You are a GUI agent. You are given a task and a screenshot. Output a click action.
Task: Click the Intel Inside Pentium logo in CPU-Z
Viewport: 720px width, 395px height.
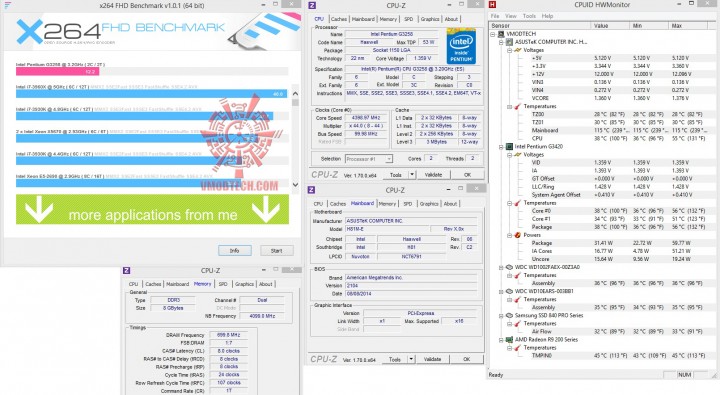(x=461, y=46)
